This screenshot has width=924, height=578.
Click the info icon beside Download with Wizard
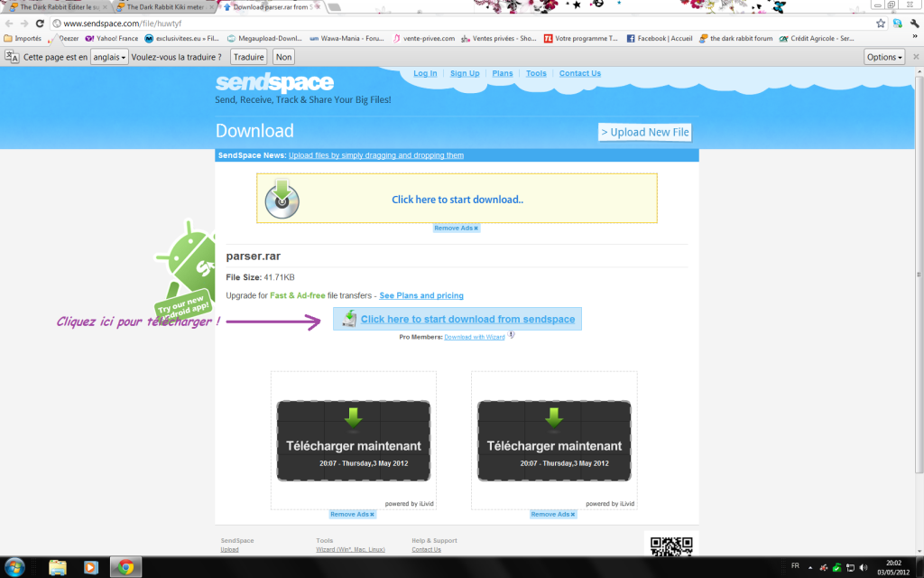tap(512, 335)
